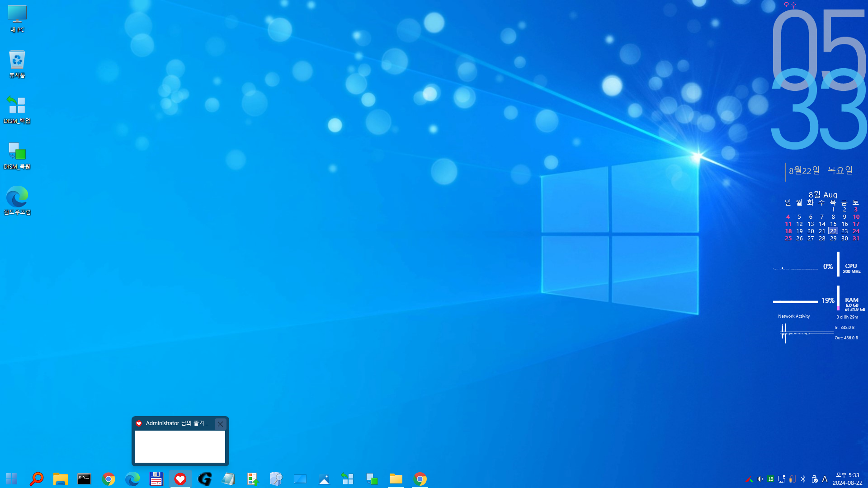Click the Administrator 님의 즐겨 preview thumbnail
Image resolution: width=868 pixels, height=488 pixels.
pos(180,446)
